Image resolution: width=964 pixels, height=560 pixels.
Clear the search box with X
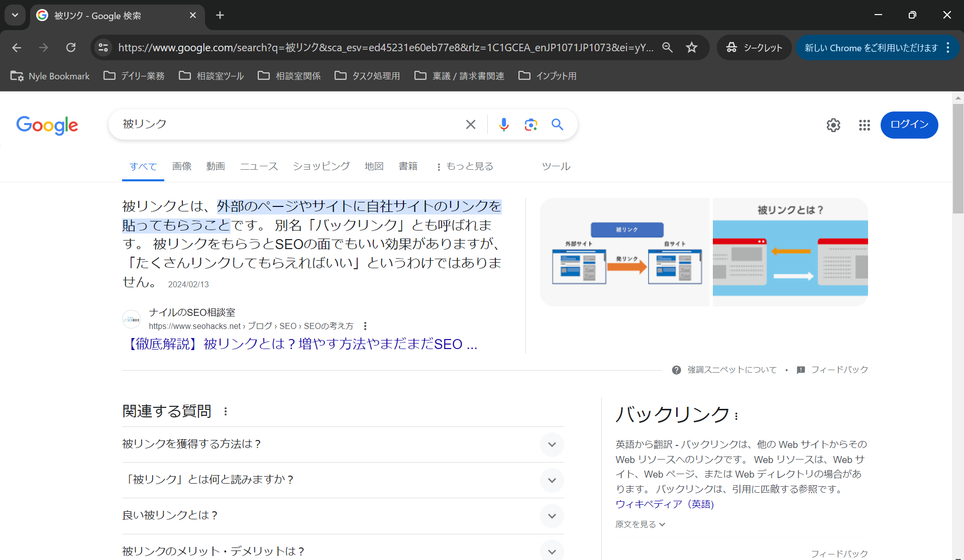(471, 125)
